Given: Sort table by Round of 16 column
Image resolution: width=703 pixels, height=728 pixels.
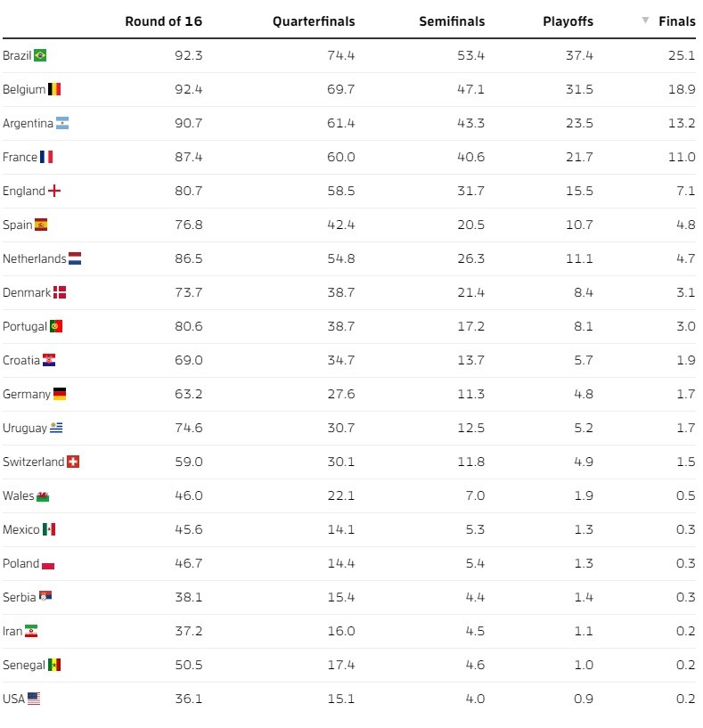Looking at the screenshot, I should (x=163, y=21).
